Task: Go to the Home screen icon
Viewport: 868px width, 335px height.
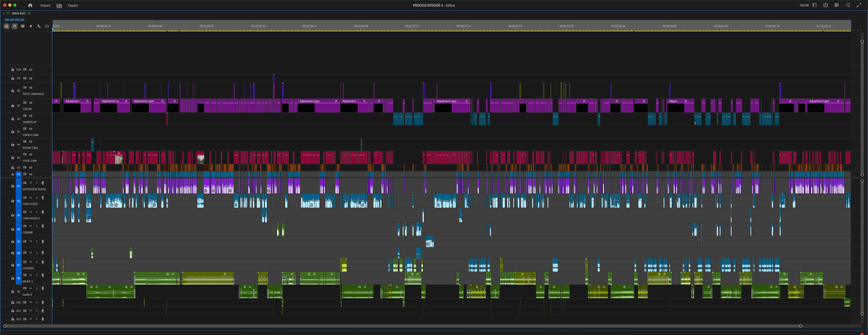Action: point(30,5)
